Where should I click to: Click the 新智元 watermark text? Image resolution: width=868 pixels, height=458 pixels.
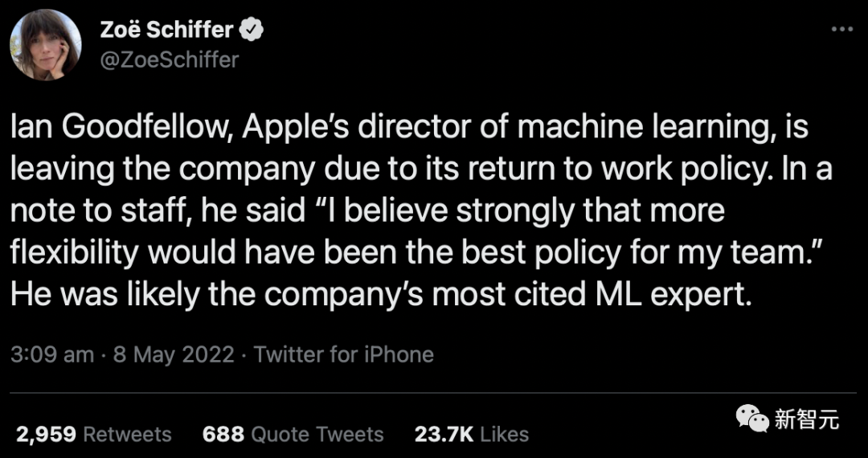[806, 419]
